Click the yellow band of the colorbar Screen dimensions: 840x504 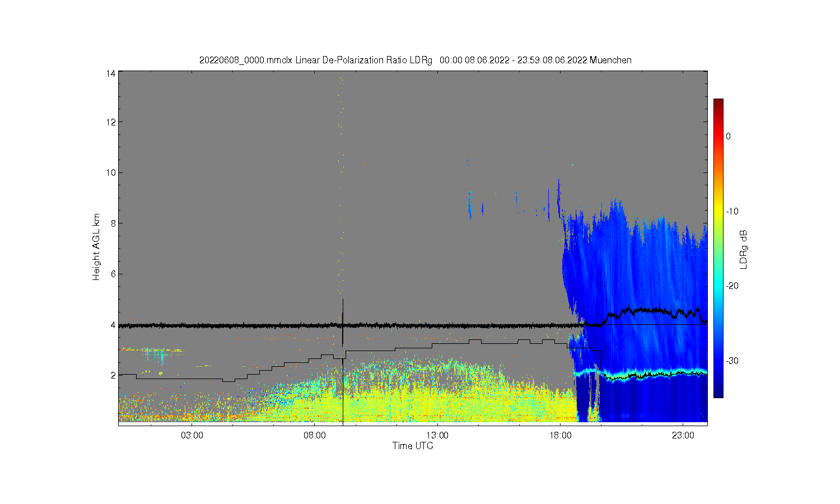pos(718,211)
